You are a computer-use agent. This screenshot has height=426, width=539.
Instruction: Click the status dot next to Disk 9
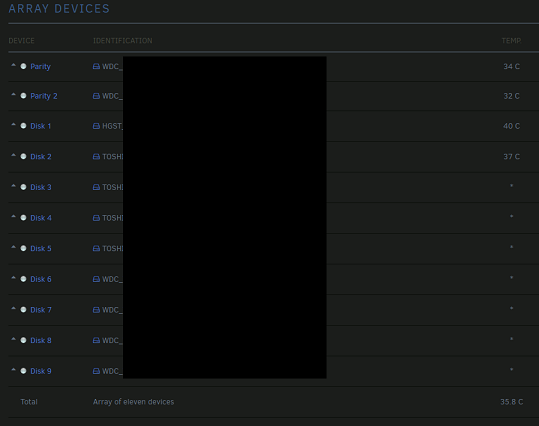(23, 371)
